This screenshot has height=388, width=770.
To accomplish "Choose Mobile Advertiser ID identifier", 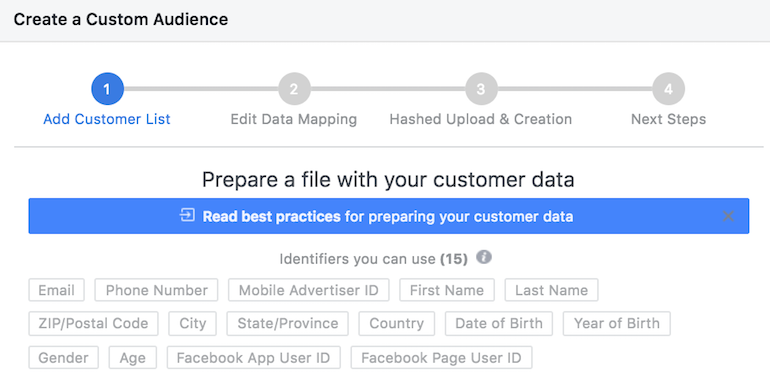I will click(309, 290).
